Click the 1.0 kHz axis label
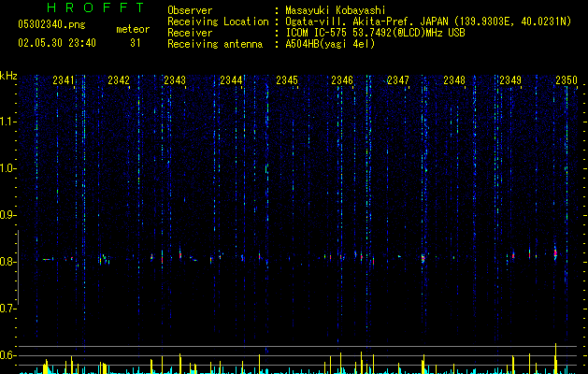 [7, 168]
